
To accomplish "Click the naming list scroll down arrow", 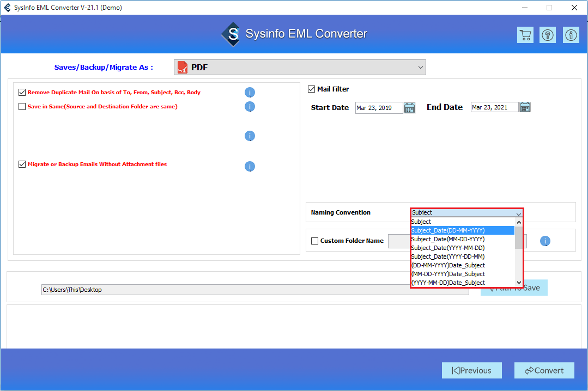I will pyautogui.click(x=519, y=283).
